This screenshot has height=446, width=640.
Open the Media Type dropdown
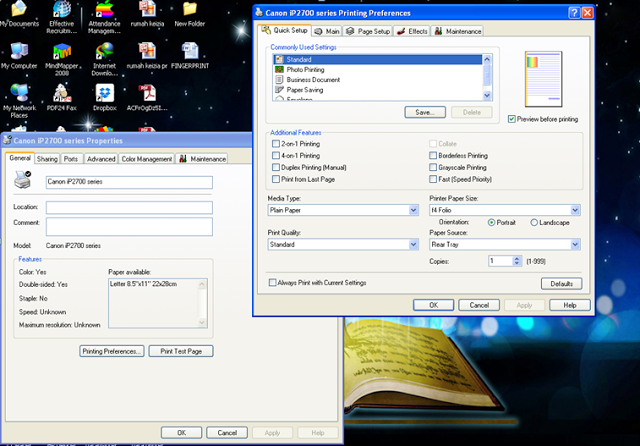pos(413,210)
